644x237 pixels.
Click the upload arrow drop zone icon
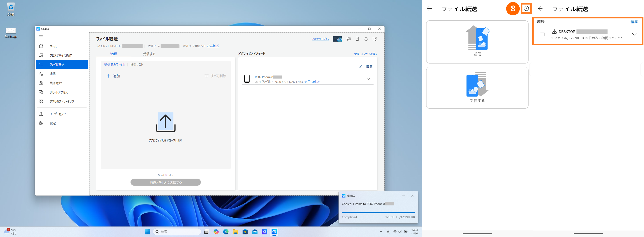tap(166, 122)
